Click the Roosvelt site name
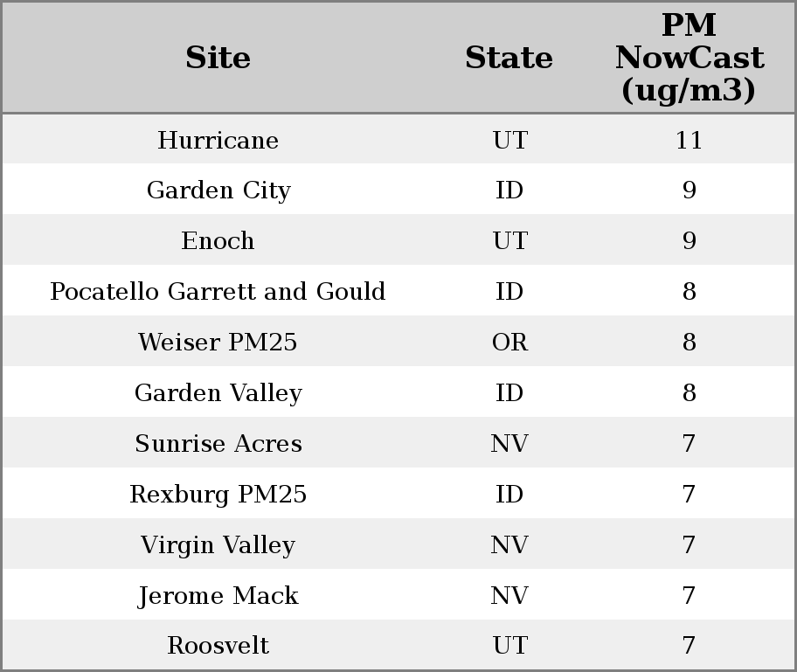This screenshot has width=797, height=672. [218, 645]
